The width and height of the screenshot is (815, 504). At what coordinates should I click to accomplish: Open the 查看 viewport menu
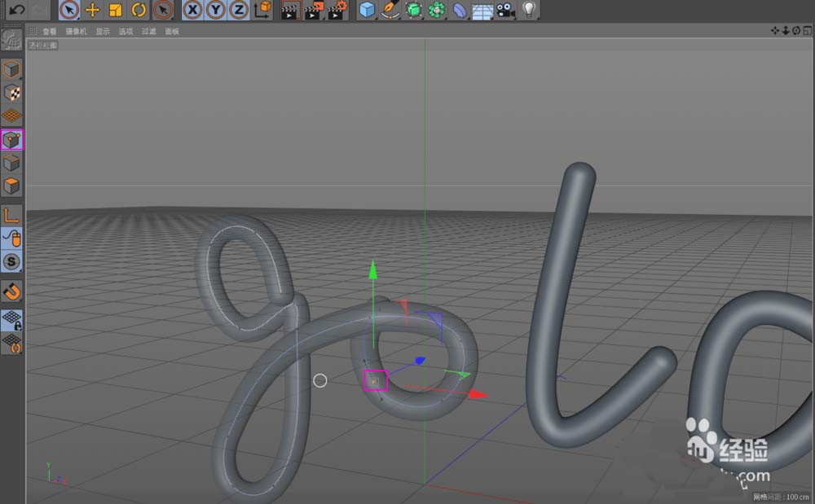[50, 32]
